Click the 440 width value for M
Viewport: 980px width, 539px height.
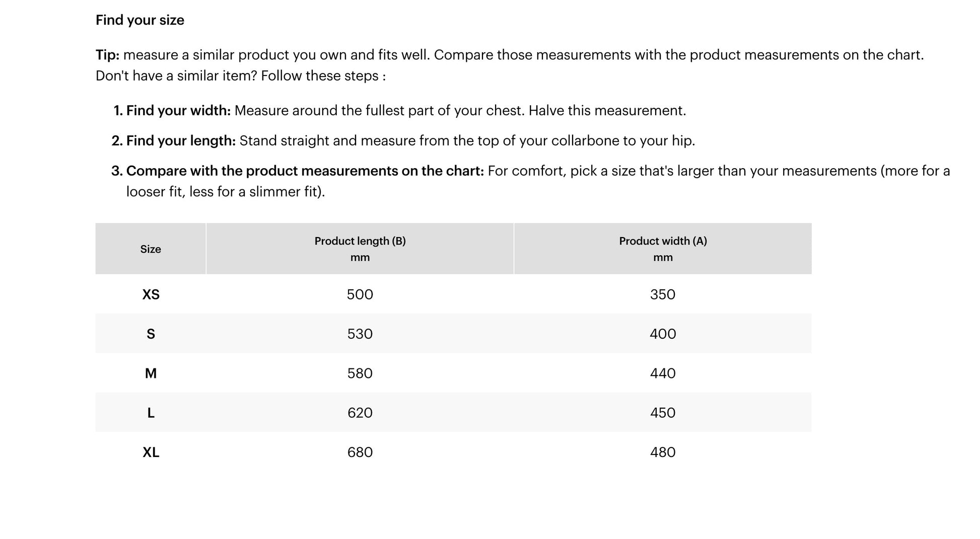663,373
